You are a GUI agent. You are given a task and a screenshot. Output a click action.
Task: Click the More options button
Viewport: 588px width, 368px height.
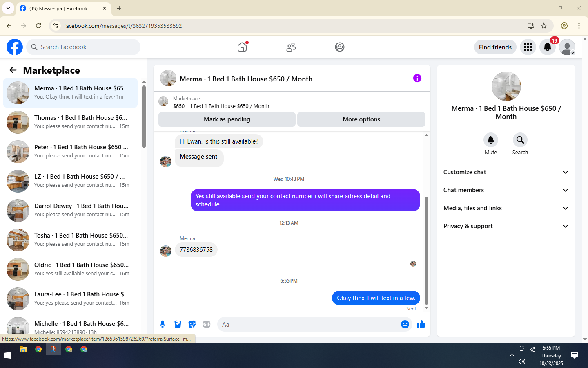tap(361, 119)
